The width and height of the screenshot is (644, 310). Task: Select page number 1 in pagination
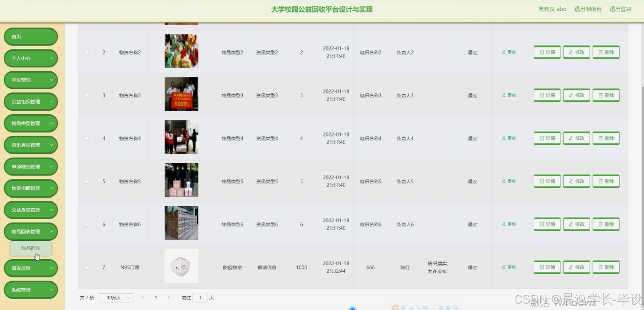pos(156,298)
